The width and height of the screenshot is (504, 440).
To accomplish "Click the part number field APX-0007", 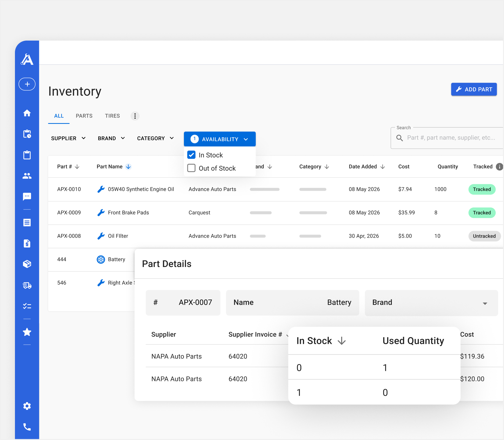I will (183, 302).
